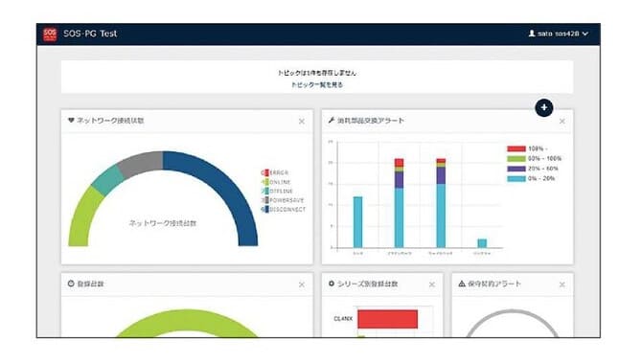The image size is (642, 364).
Task: Toggle the DISCONNECT legend entry
Action: point(284,209)
